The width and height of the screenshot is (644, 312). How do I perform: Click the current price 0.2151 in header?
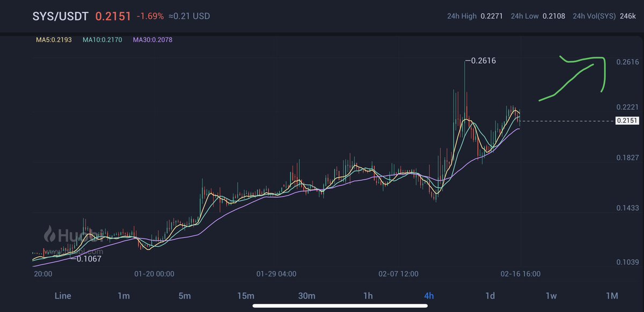(x=113, y=16)
